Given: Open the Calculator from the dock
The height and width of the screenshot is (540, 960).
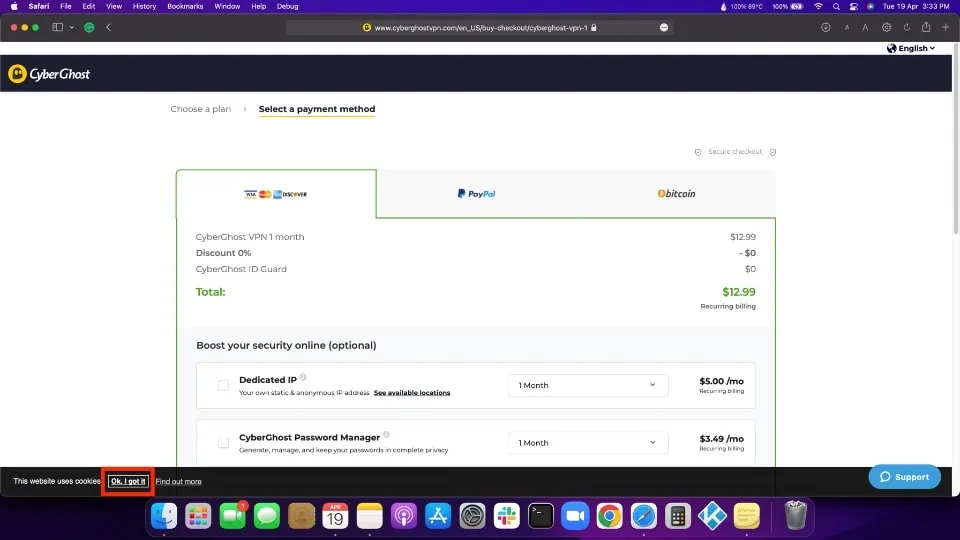Looking at the screenshot, I should coord(678,516).
